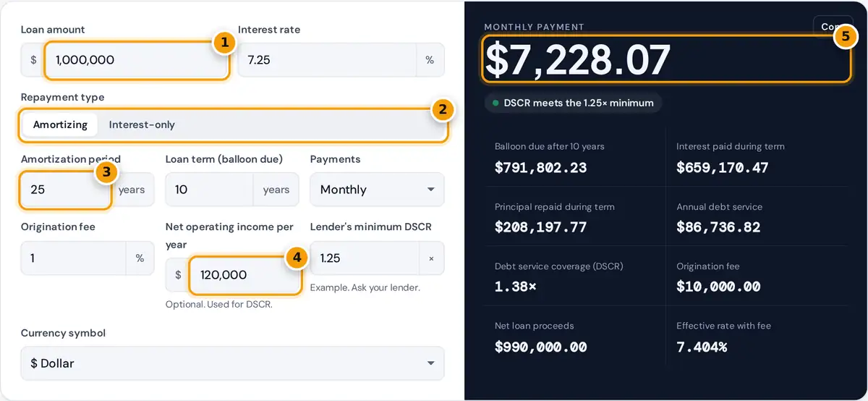Select the Amortizing repayment type
Viewport: 868px width, 401px height.
60,124
